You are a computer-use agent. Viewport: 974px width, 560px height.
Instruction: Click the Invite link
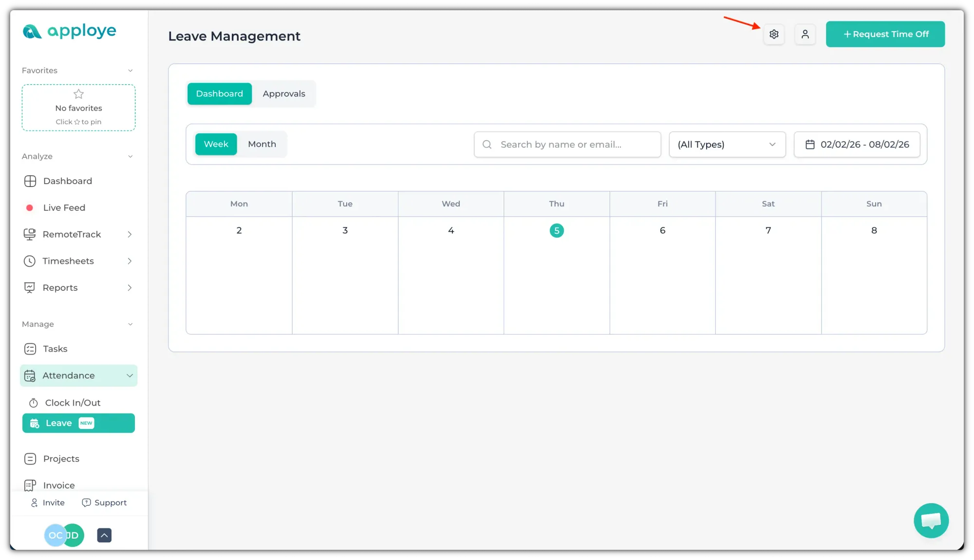click(48, 503)
